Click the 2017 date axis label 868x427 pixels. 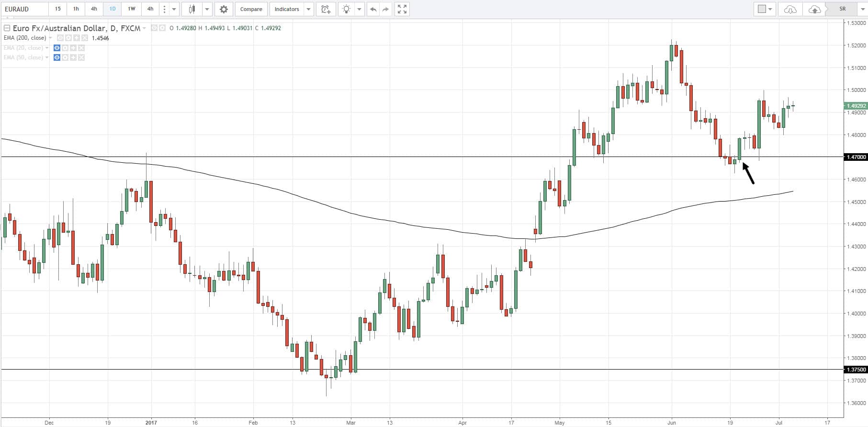pos(151,423)
